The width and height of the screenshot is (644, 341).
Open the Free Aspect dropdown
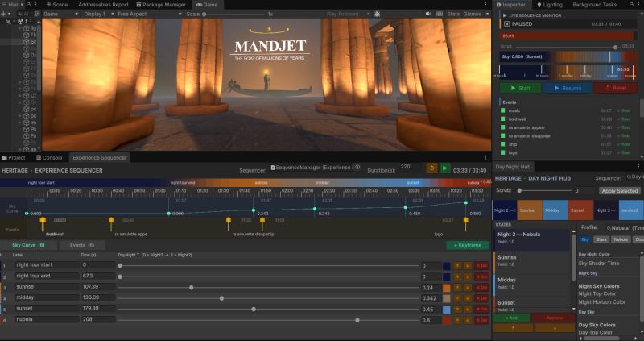[150, 14]
